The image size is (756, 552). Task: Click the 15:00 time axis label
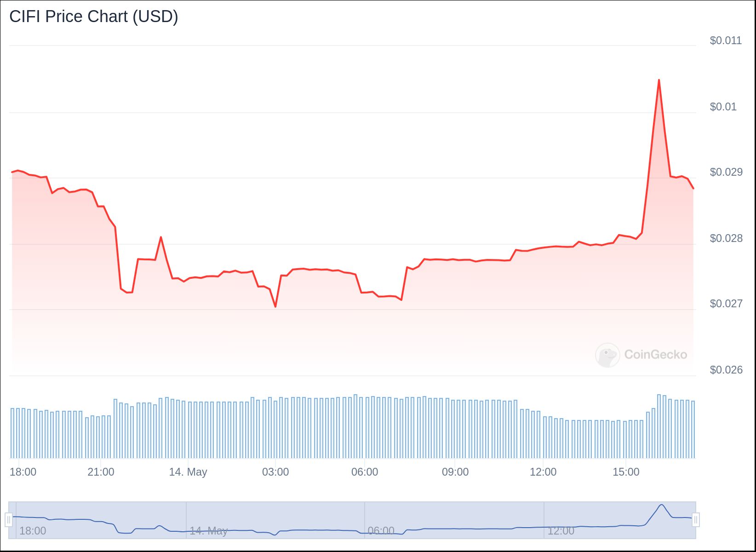626,472
